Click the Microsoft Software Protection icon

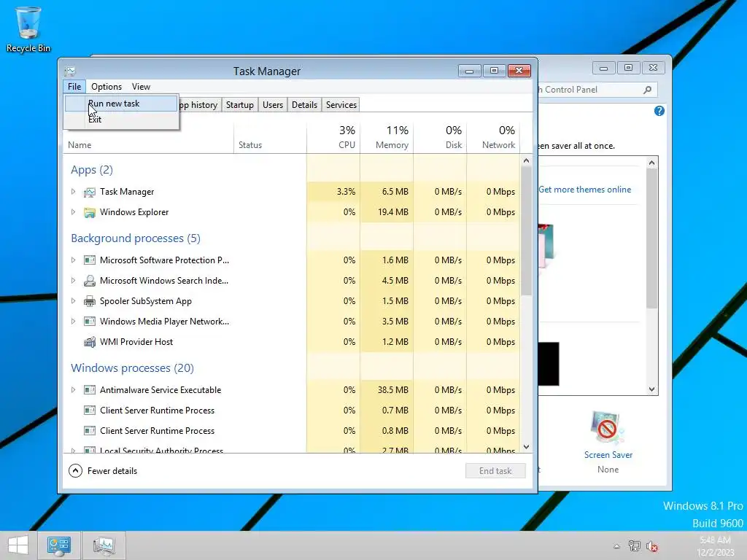[x=90, y=260]
